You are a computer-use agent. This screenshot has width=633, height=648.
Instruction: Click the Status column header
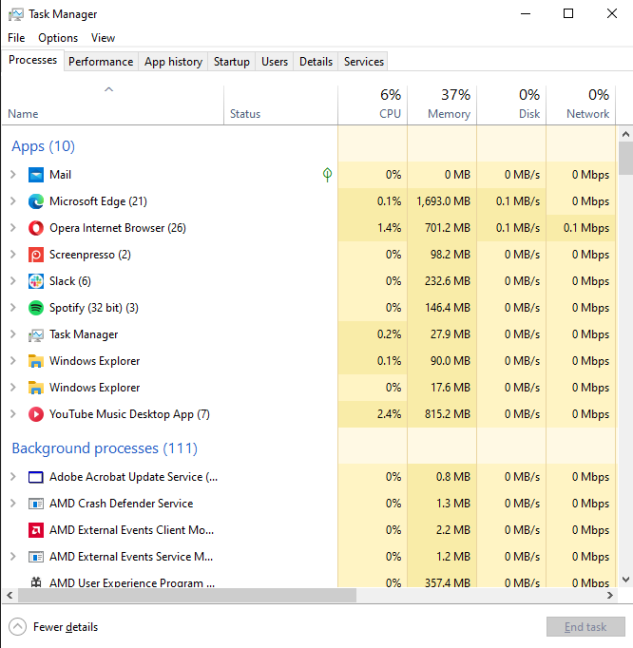281,105
